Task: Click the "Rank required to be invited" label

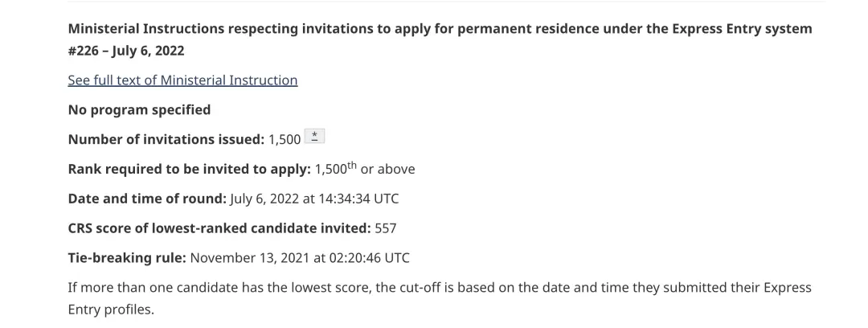Action: click(x=190, y=169)
